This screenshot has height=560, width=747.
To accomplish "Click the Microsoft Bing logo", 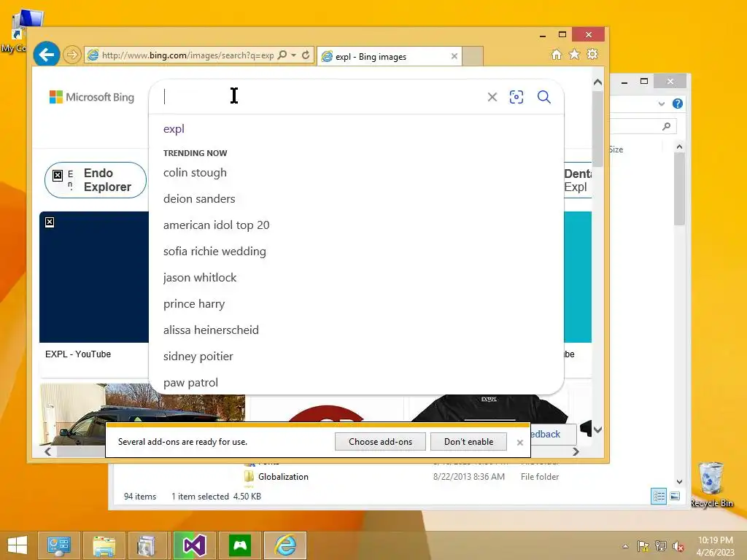I will (x=92, y=97).
